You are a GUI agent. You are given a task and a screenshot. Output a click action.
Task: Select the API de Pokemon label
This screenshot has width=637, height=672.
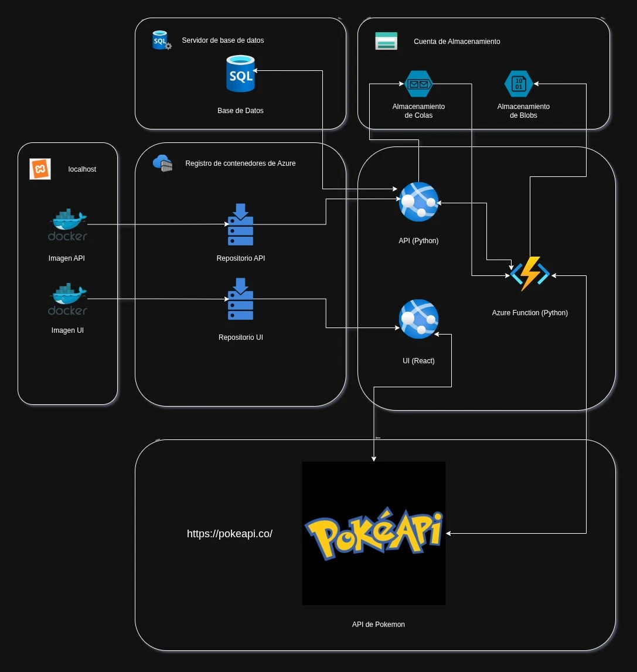click(378, 625)
